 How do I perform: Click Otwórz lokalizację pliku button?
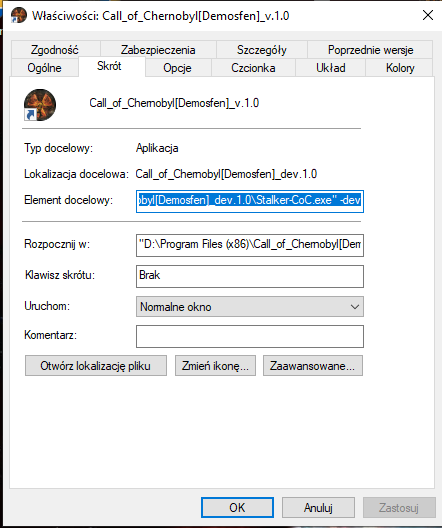pyautogui.click(x=96, y=366)
